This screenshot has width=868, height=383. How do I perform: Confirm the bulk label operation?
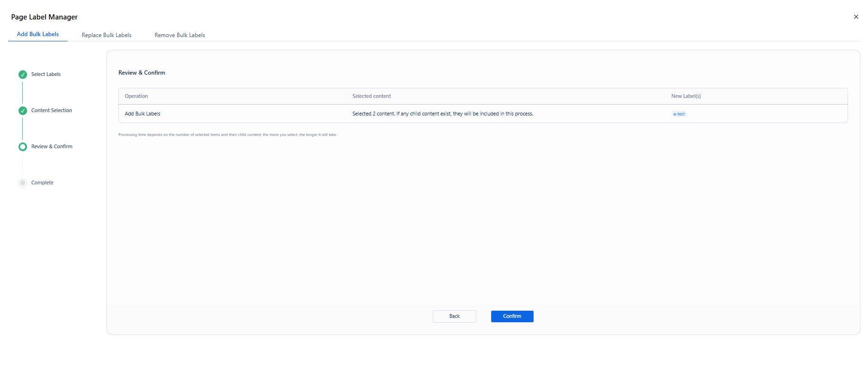point(512,316)
